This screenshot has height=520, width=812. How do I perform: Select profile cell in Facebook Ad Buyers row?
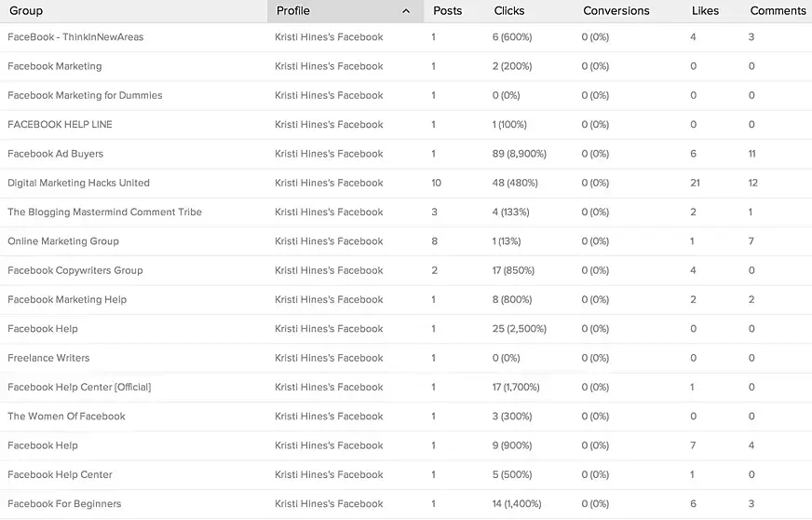pos(329,154)
